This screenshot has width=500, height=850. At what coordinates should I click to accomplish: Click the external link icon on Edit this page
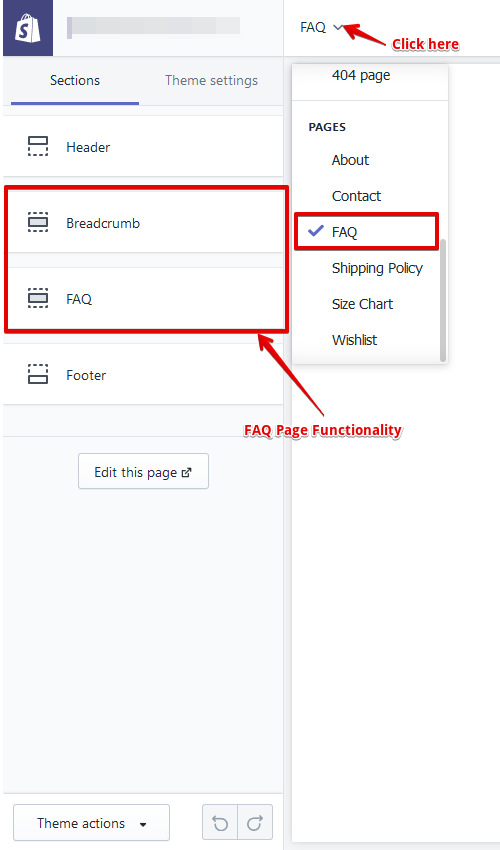point(187,473)
